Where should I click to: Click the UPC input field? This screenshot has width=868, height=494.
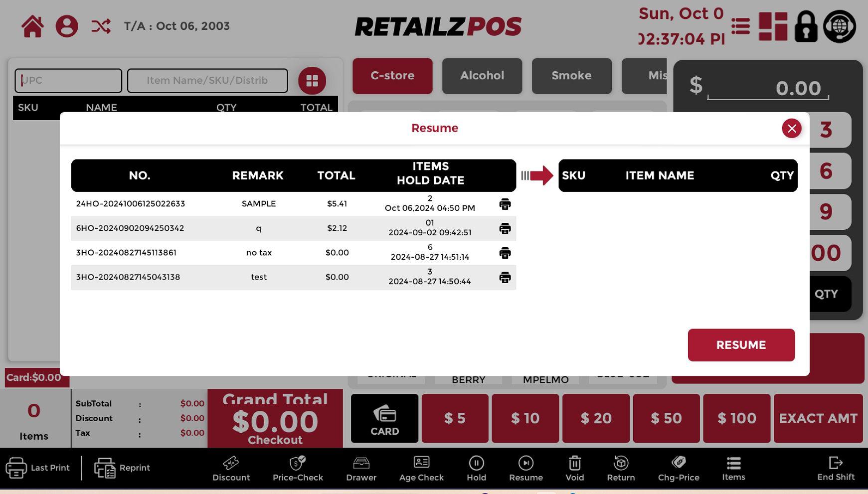point(68,81)
